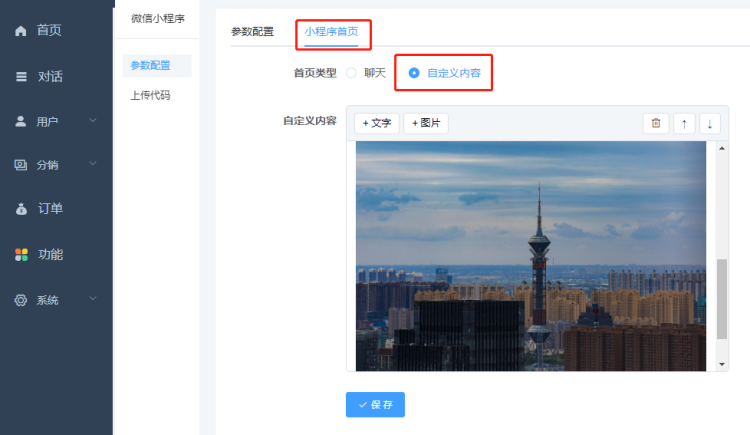Click the home icon beside 首页
Image resolution: width=750 pixels, height=435 pixels.
point(21,31)
